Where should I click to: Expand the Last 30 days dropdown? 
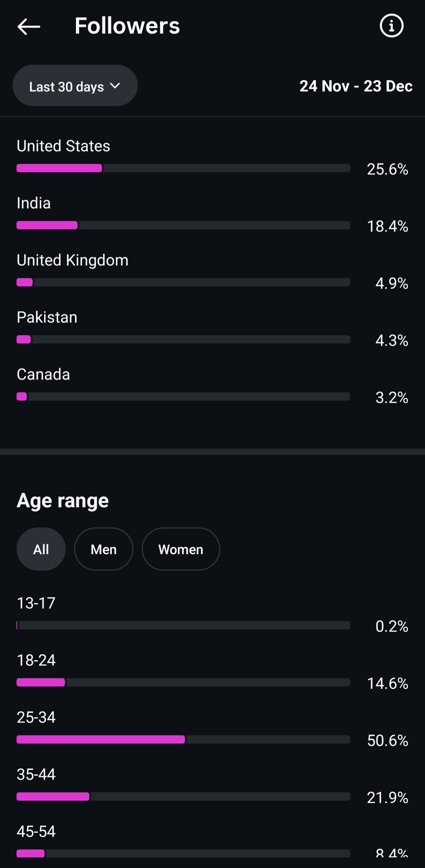click(x=75, y=86)
